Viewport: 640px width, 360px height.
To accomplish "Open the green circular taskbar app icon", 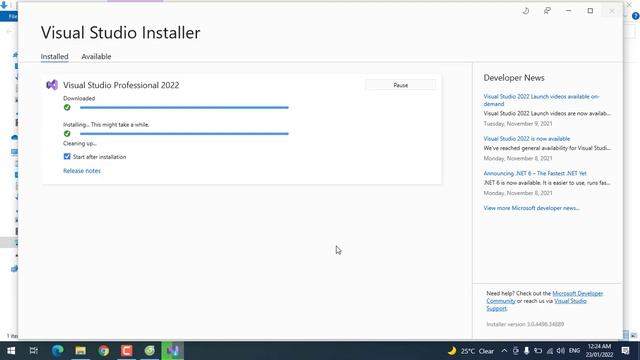I will [149, 351].
